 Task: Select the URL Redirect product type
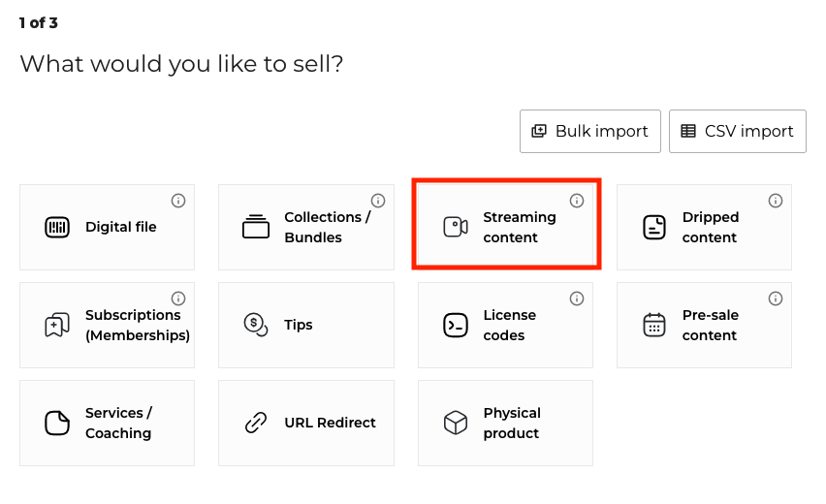pyautogui.click(x=306, y=424)
